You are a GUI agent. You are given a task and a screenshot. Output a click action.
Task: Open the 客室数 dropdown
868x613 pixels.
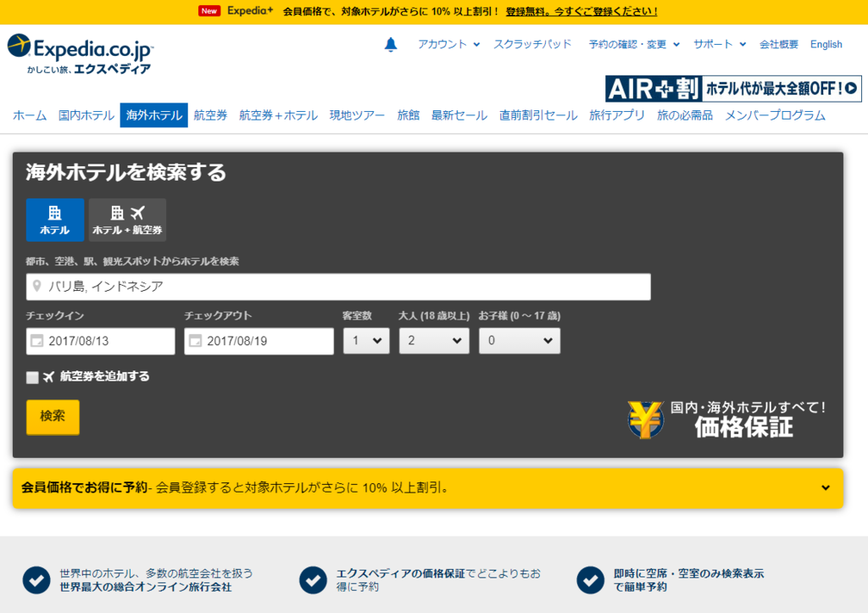[366, 341]
